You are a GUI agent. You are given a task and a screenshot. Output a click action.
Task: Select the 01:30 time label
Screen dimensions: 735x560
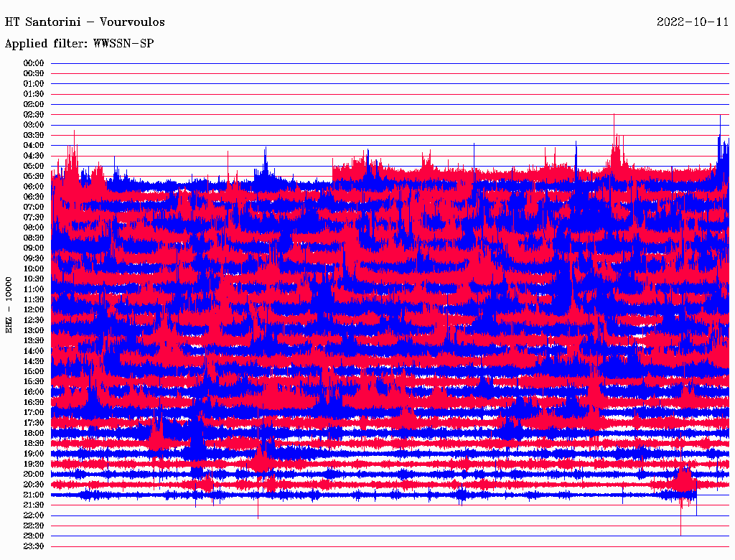[x=34, y=94]
